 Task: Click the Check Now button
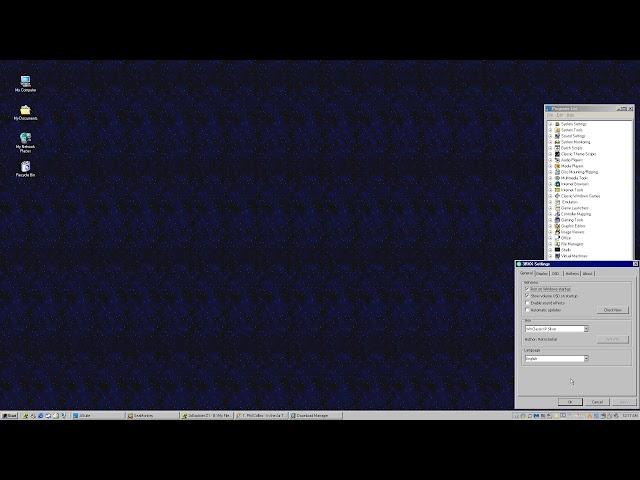(x=612, y=310)
